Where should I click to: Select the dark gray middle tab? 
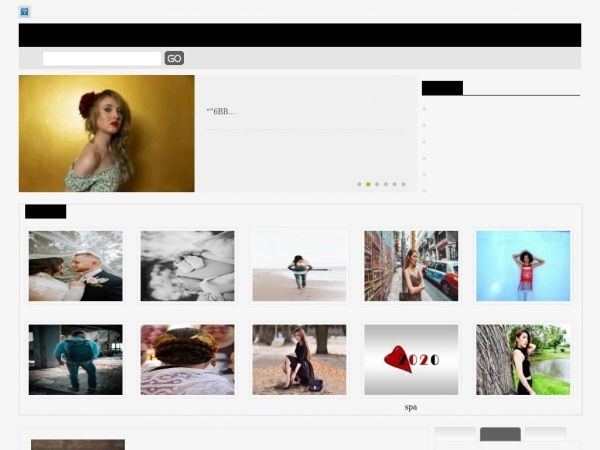pos(500,434)
